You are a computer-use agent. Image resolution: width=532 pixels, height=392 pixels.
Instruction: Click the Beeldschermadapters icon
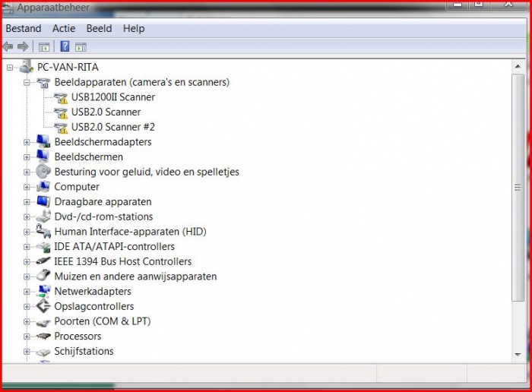pyautogui.click(x=43, y=141)
